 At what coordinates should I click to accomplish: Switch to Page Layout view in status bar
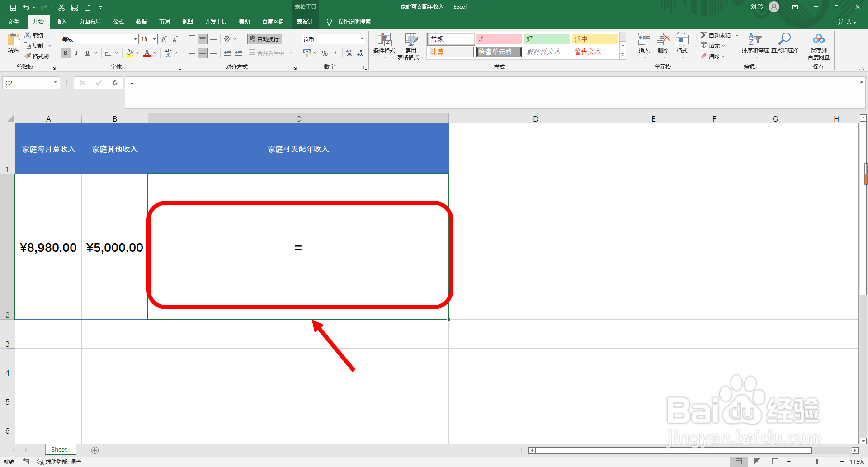tap(757, 462)
